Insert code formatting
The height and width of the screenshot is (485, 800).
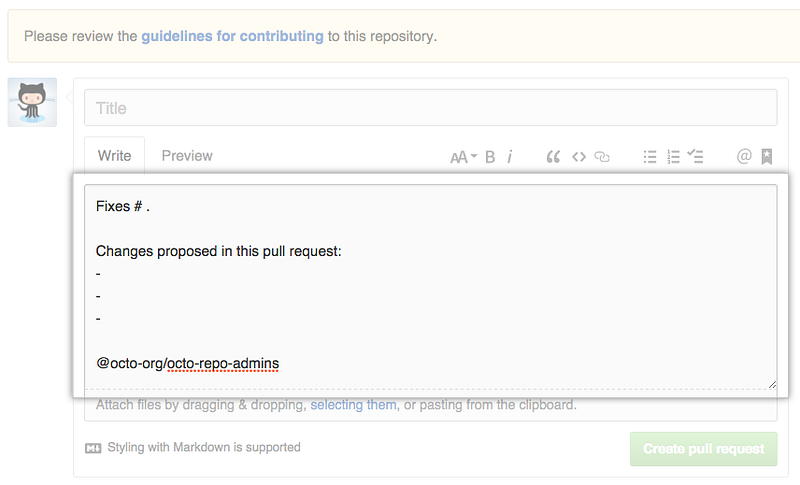[x=578, y=157]
